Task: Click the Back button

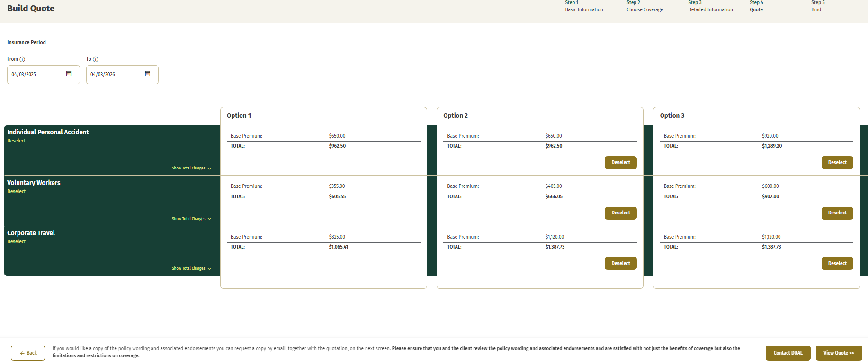Action: coord(28,353)
